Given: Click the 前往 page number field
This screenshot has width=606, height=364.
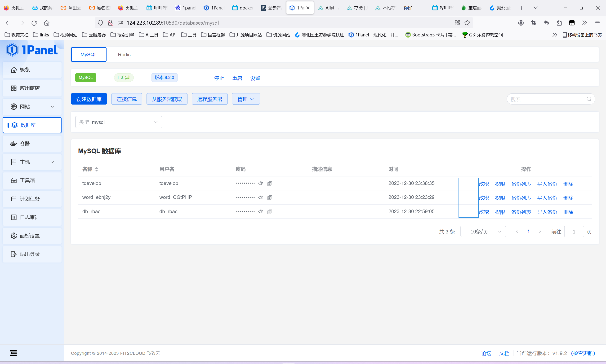Looking at the screenshot, I should click(574, 232).
